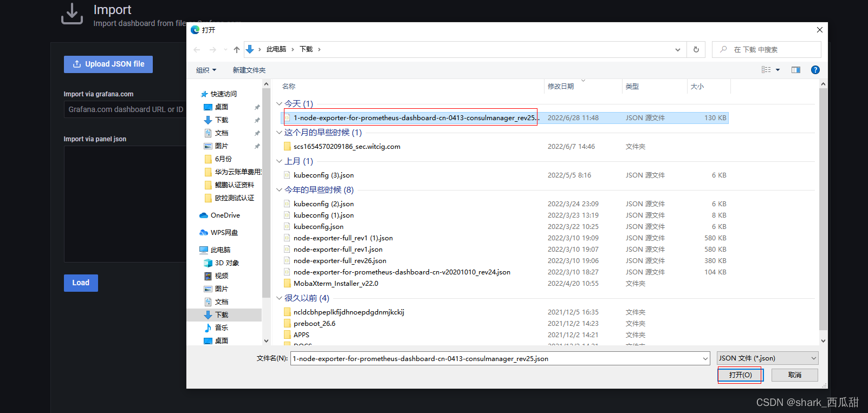Click the Upload JSON file button
This screenshot has height=413, width=868.
pyautogui.click(x=108, y=64)
